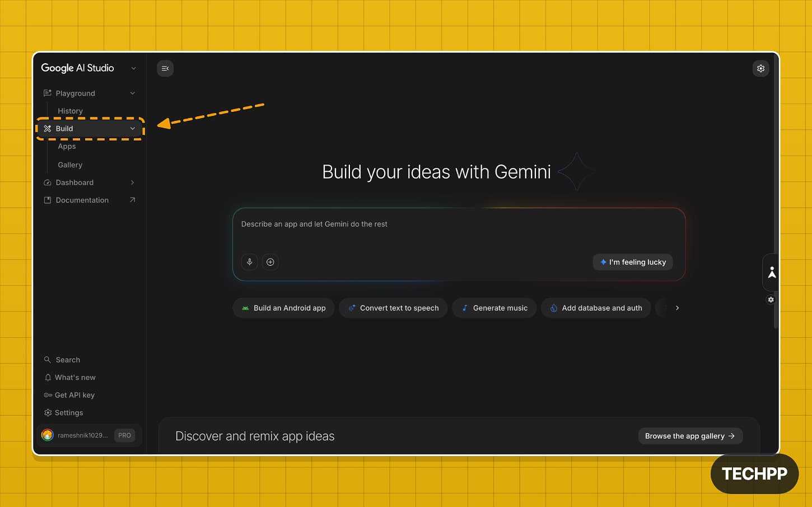Click the Get API key icon
The height and width of the screenshot is (507, 812).
click(x=48, y=395)
